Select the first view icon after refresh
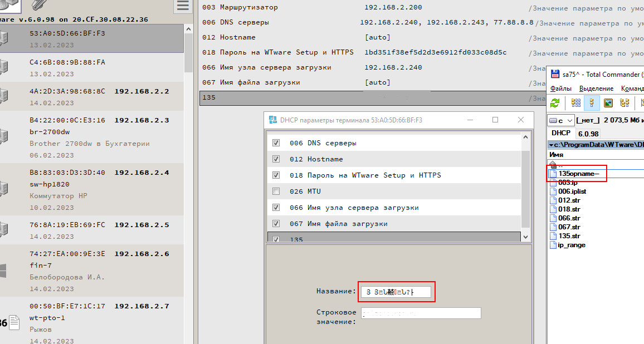The width and height of the screenshot is (644, 344). (x=576, y=103)
